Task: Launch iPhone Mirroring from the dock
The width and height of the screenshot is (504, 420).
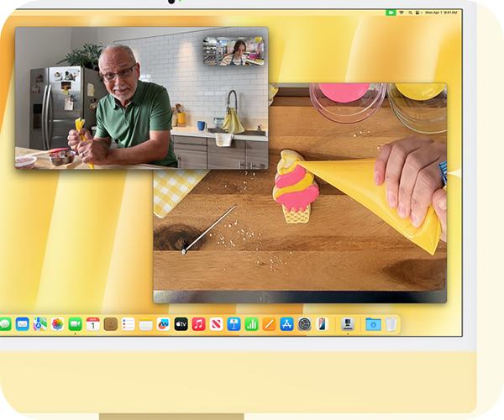Action: point(322,324)
